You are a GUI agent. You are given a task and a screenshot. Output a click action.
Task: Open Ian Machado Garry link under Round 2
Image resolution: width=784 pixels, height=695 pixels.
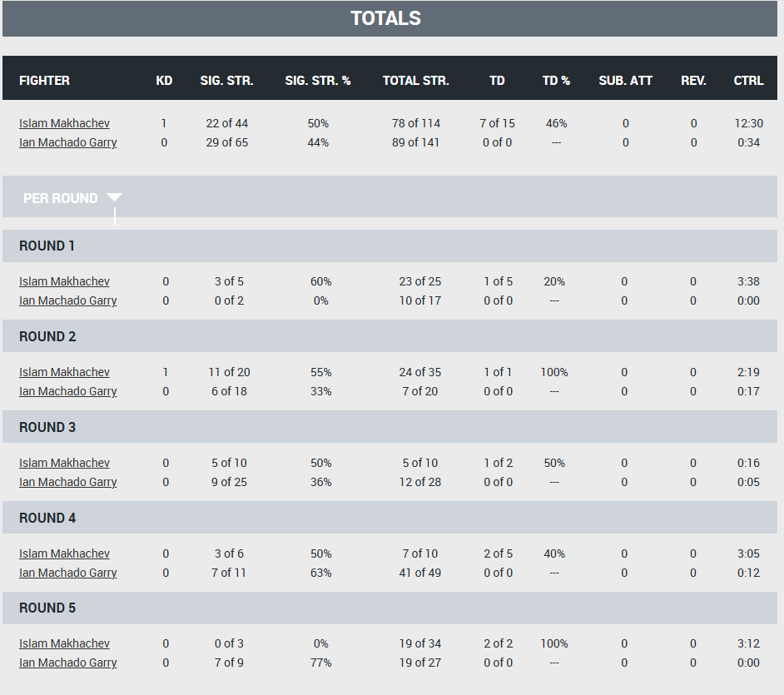[x=67, y=391]
